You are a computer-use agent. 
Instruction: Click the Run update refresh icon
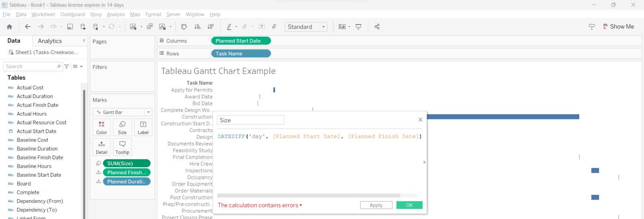pos(111,27)
